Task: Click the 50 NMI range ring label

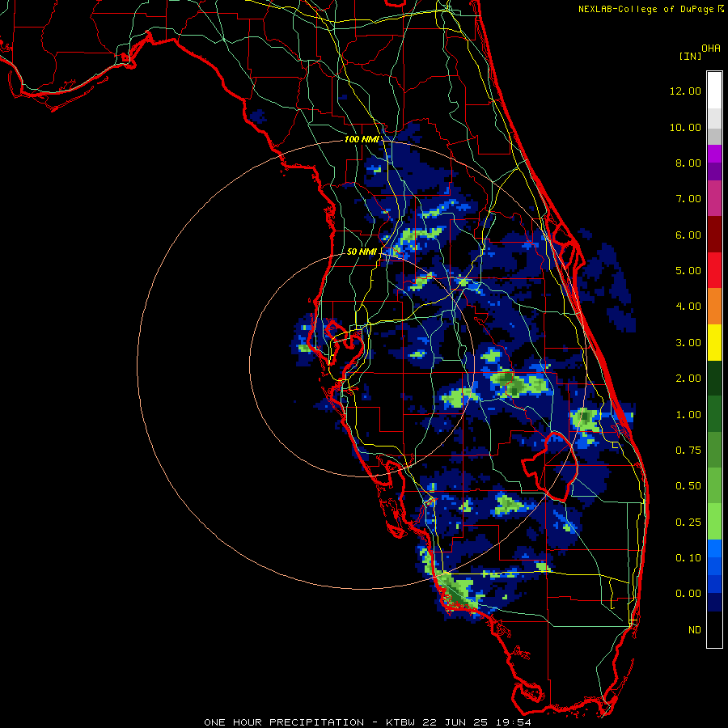Action: (x=362, y=252)
